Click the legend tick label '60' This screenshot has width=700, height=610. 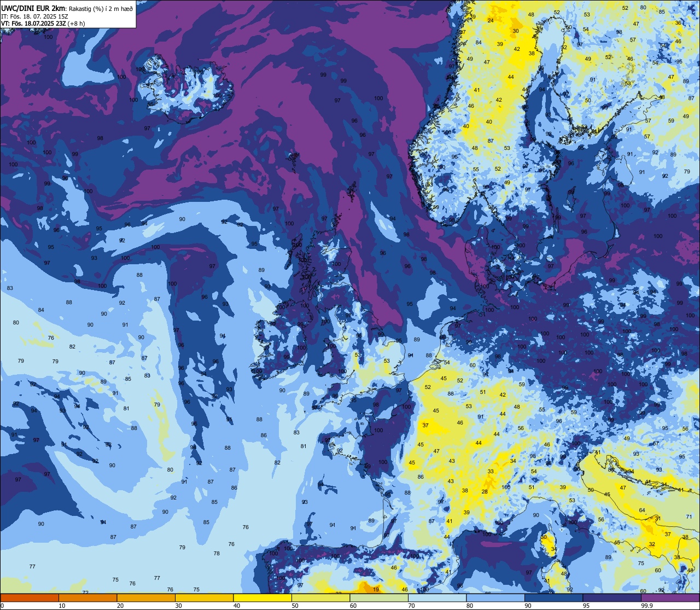(x=353, y=606)
